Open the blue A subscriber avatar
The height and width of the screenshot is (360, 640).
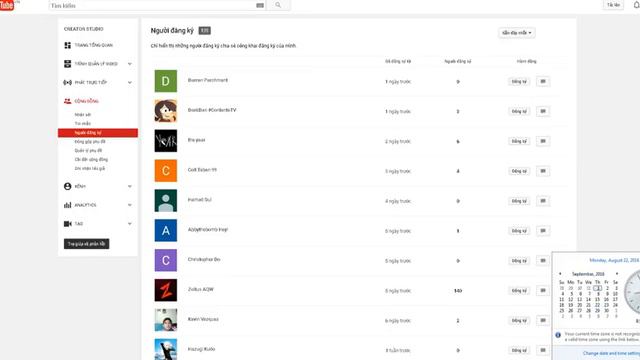point(166,231)
